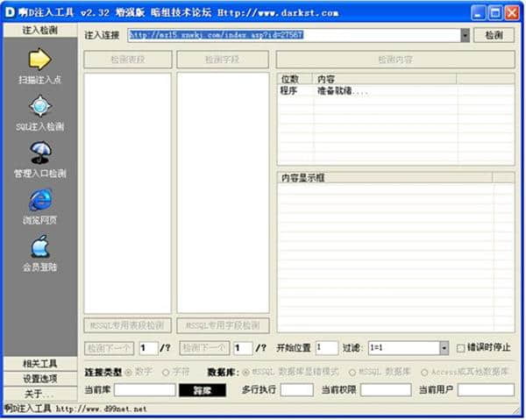Expand the 注入连接 URL dropdown arrow
This screenshot has width=526, height=420.
click(465, 35)
